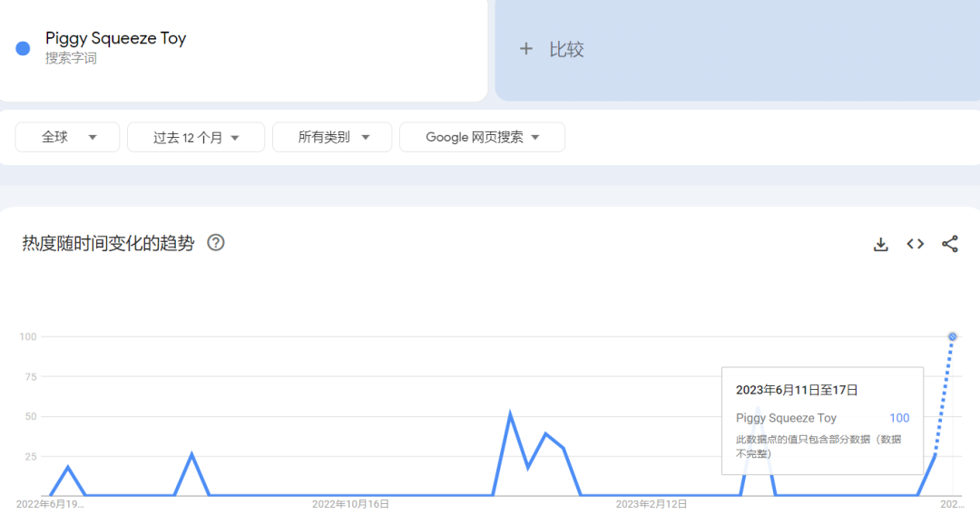Click the 2023年2月12日 x-axis label

tap(651, 503)
